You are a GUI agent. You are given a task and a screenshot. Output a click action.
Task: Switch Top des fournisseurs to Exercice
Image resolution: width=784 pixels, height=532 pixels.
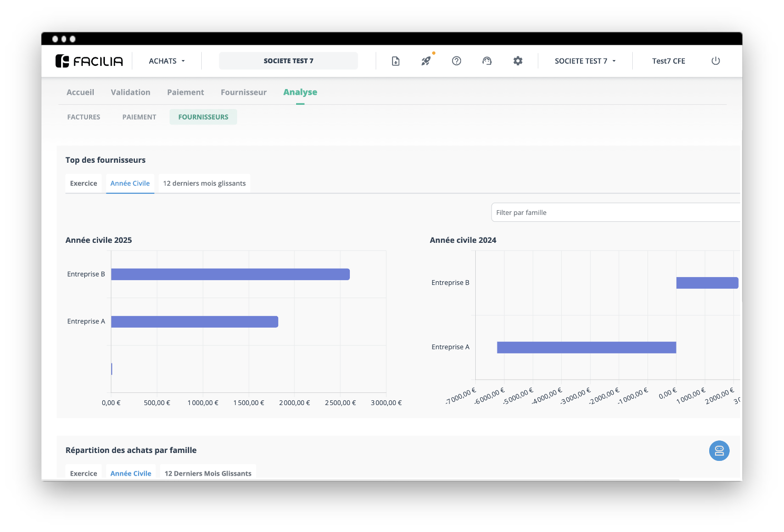pyautogui.click(x=83, y=183)
